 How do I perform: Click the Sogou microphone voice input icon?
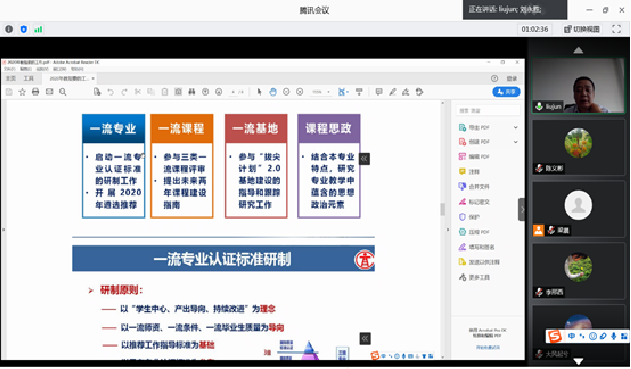tap(613, 336)
